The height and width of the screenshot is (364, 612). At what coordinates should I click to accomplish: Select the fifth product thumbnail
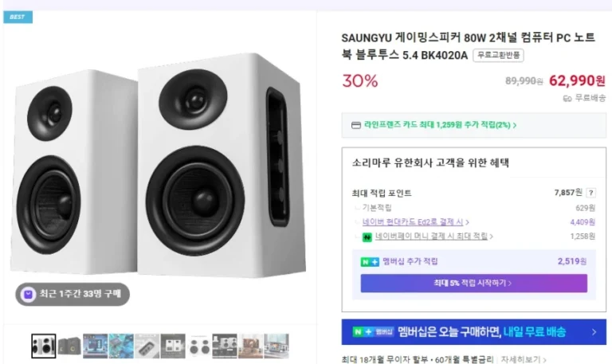pyautogui.click(x=147, y=346)
